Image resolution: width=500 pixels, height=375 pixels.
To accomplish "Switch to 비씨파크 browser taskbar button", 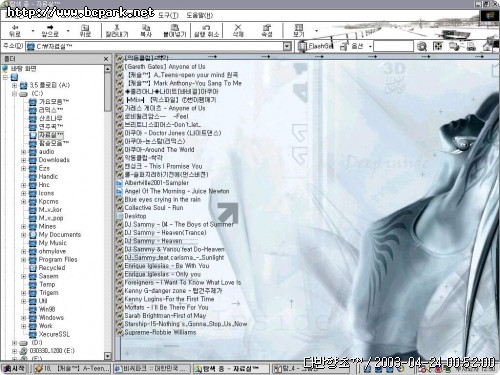I will (152, 368).
